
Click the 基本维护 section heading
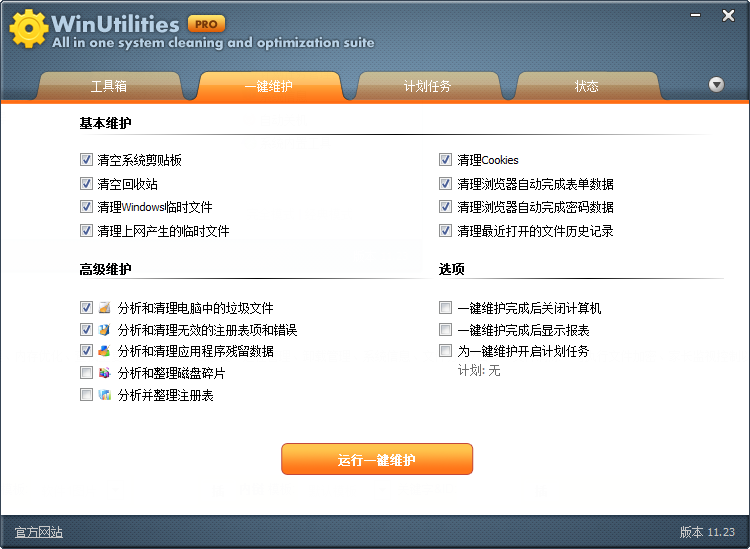coord(105,123)
